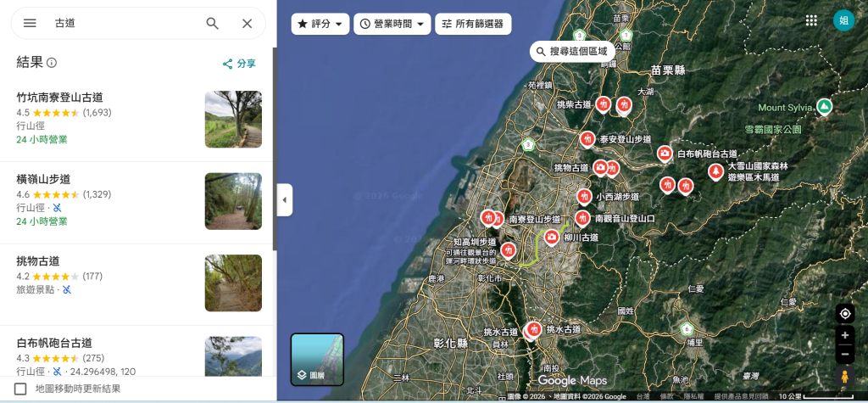Share results via 分享 link

[x=238, y=64]
